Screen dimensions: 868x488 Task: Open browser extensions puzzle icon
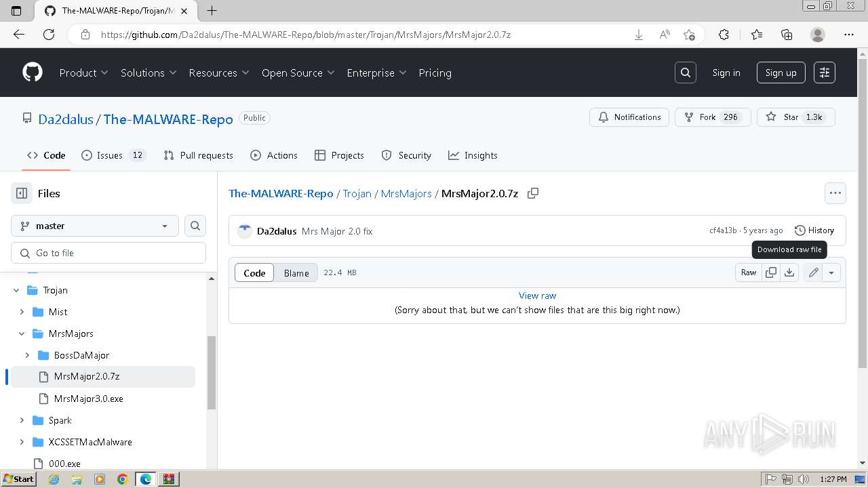[x=724, y=35]
